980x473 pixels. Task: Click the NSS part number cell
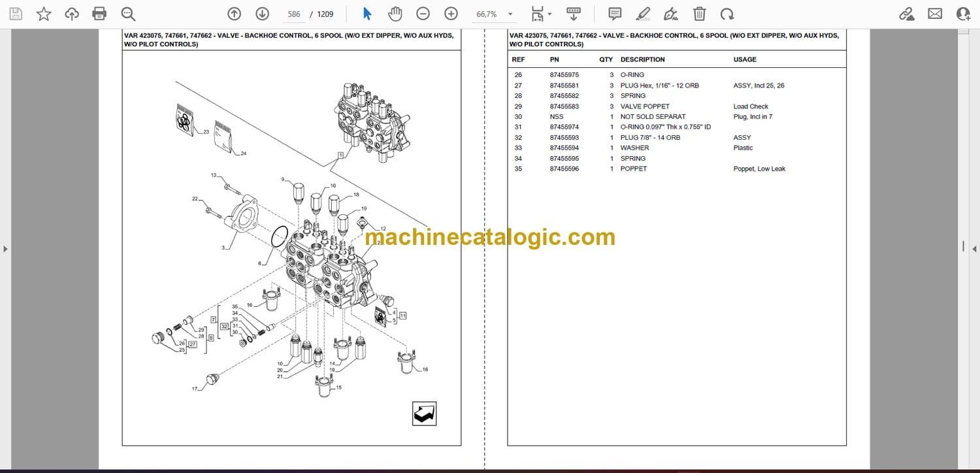556,117
